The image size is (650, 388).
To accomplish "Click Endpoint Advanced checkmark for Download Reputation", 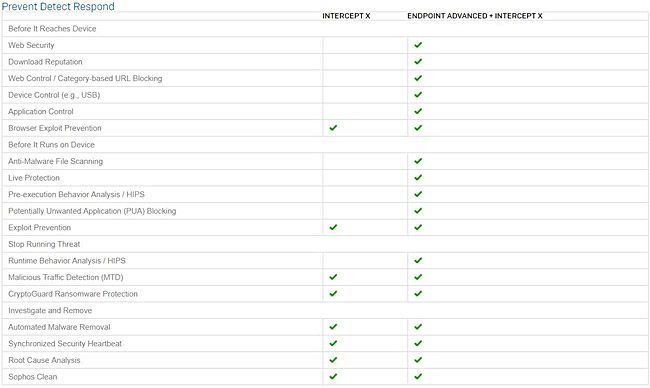I will pyautogui.click(x=418, y=61).
